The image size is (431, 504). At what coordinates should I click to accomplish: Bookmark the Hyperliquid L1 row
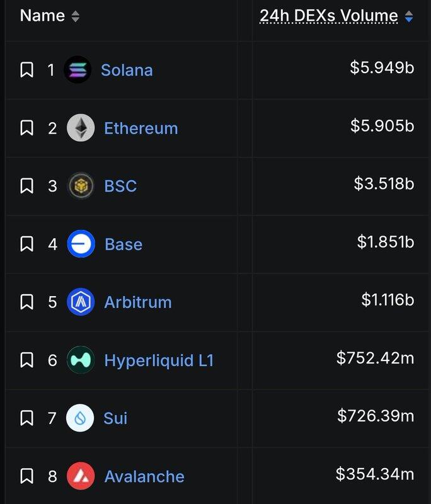(27, 360)
